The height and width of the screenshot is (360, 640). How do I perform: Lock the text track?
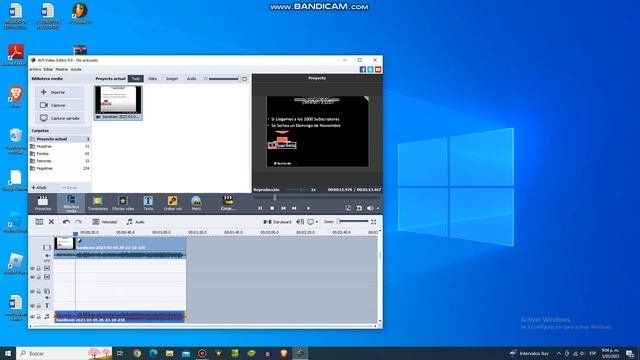(x=39, y=305)
